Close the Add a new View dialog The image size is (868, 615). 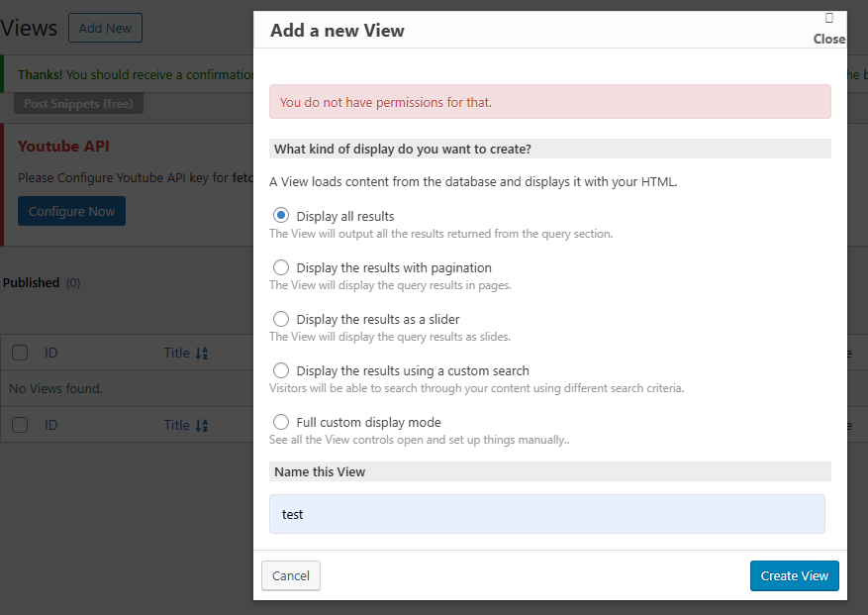tap(828, 30)
